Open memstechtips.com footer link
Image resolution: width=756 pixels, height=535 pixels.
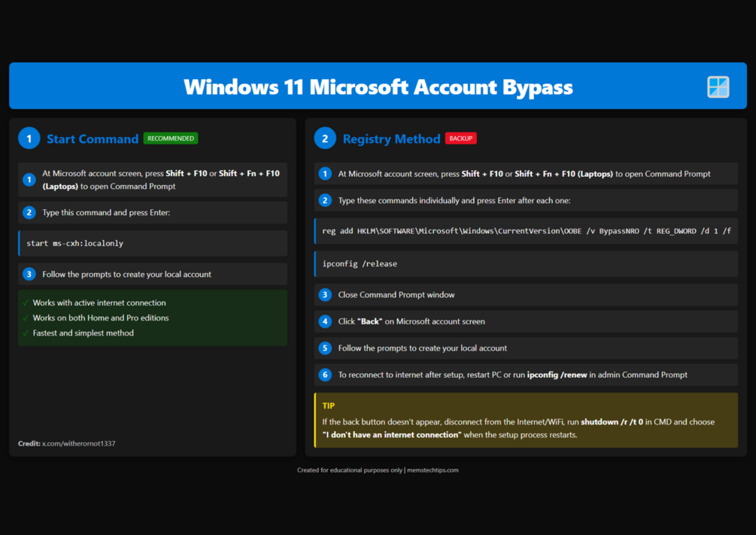click(433, 470)
